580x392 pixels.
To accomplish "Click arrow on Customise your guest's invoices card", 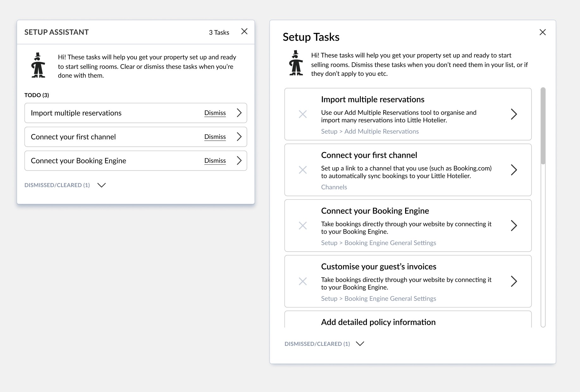I will coord(514,281).
